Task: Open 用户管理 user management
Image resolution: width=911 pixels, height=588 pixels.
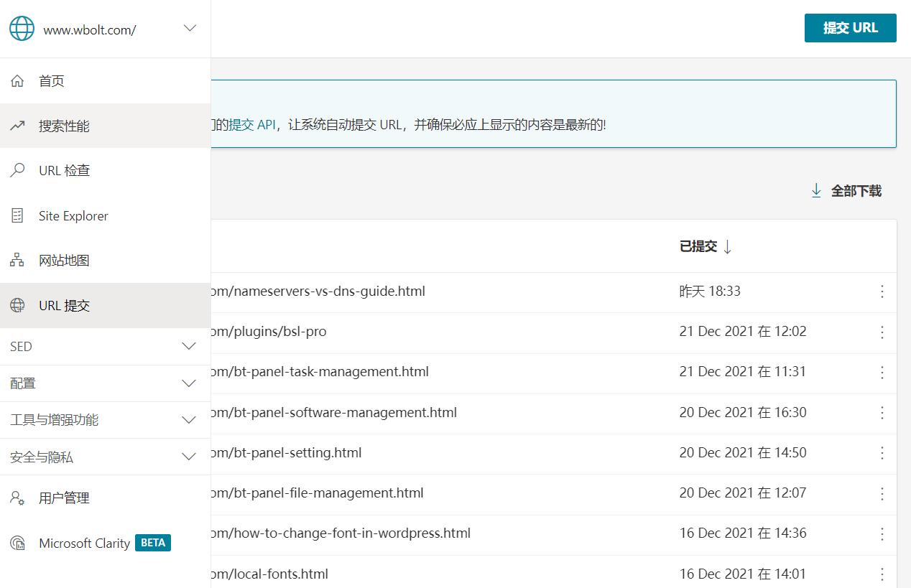Action: (x=65, y=497)
